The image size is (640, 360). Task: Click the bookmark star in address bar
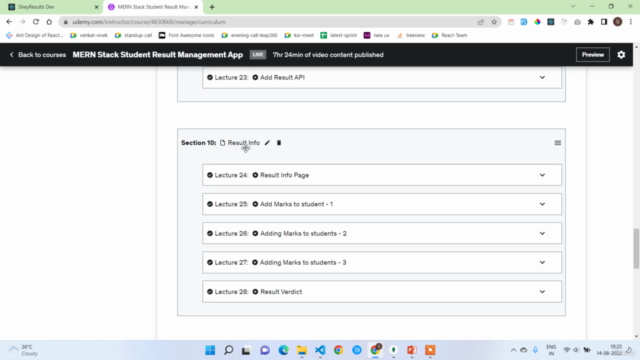click(494, 22)
